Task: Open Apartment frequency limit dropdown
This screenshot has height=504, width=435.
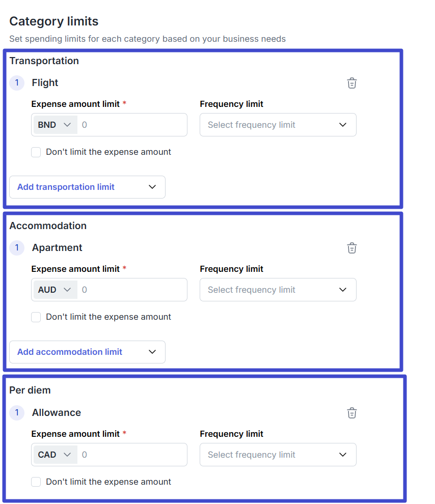Action: tap(278, 290)
